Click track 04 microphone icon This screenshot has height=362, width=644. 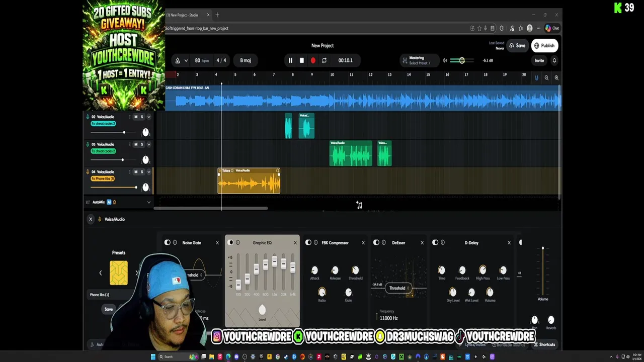[x=88, y=172]
